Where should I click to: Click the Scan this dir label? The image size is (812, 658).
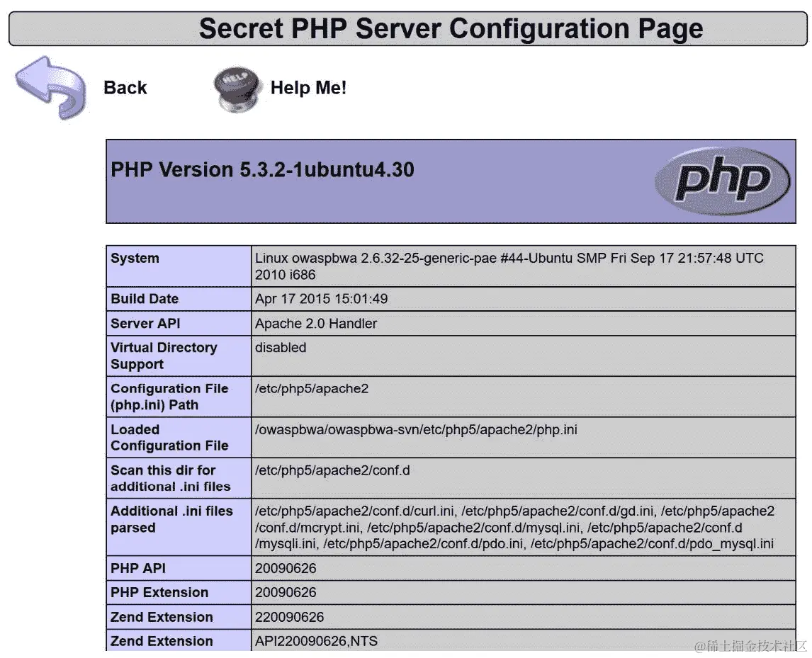[x=170, y=478]
